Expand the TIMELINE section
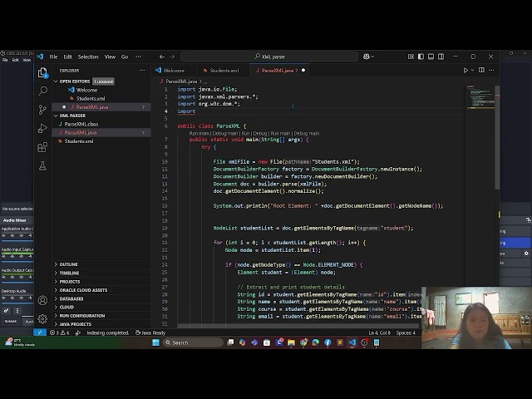 click(x=69, y=273)
